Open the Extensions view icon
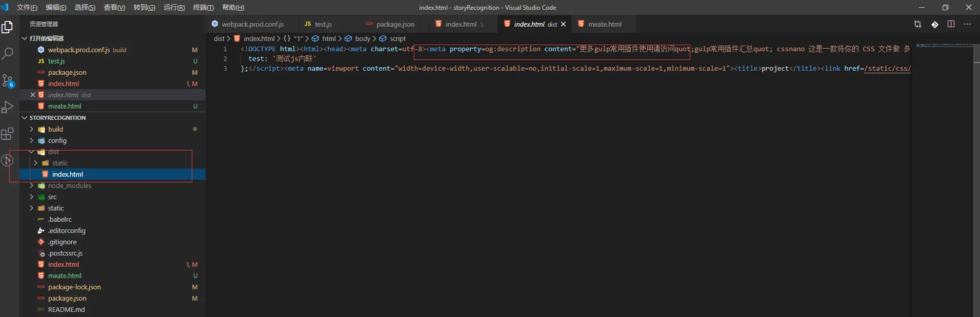Viewport: 980px width, 317px height. tap(7, 134)
